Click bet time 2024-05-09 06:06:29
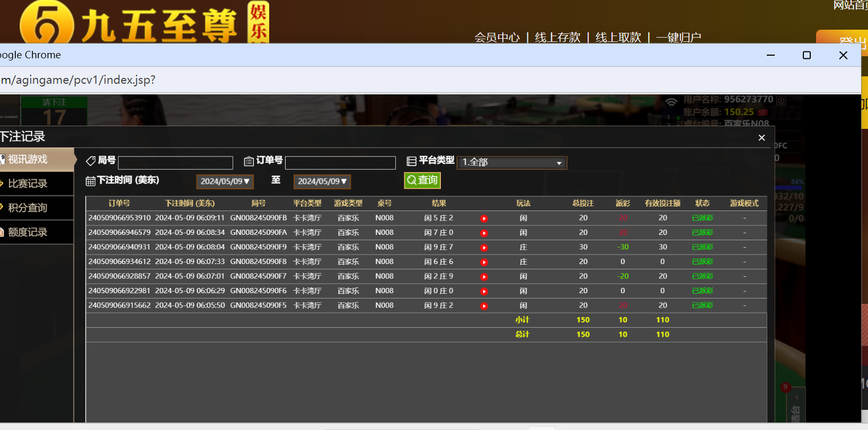The height and width of the screenshot is (430, 868). tap(190, 291)
